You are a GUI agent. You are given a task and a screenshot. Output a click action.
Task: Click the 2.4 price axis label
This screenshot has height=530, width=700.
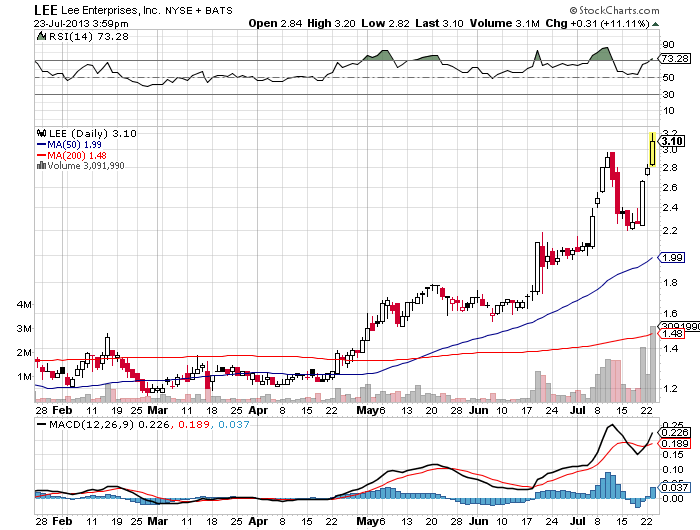point(670,208)
